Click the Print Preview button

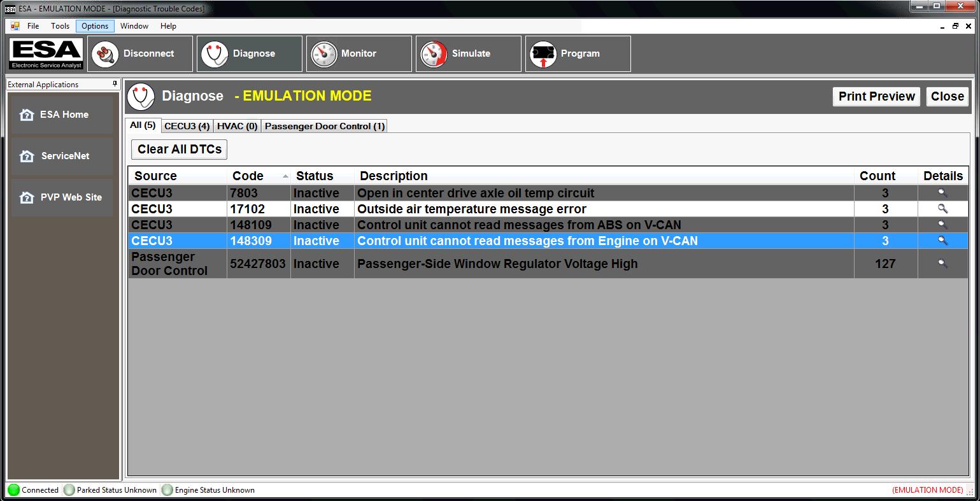point(876,96)
